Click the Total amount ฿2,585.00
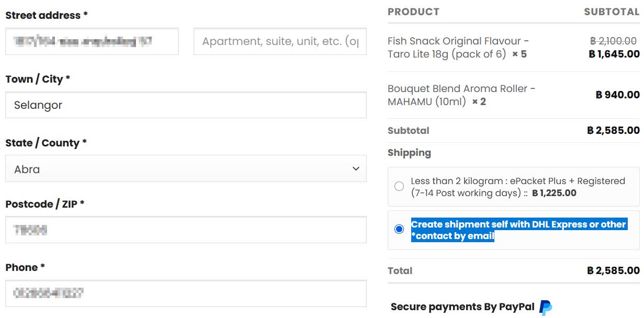 point(613,270)
